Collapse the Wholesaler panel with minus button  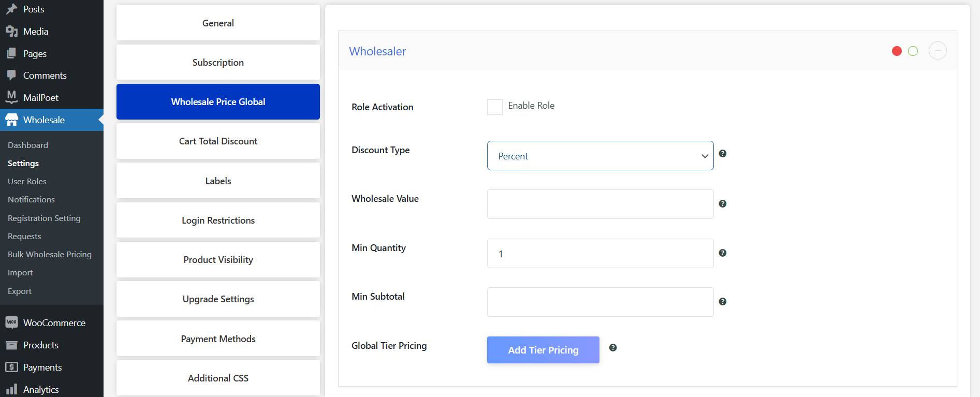[938, 51]
